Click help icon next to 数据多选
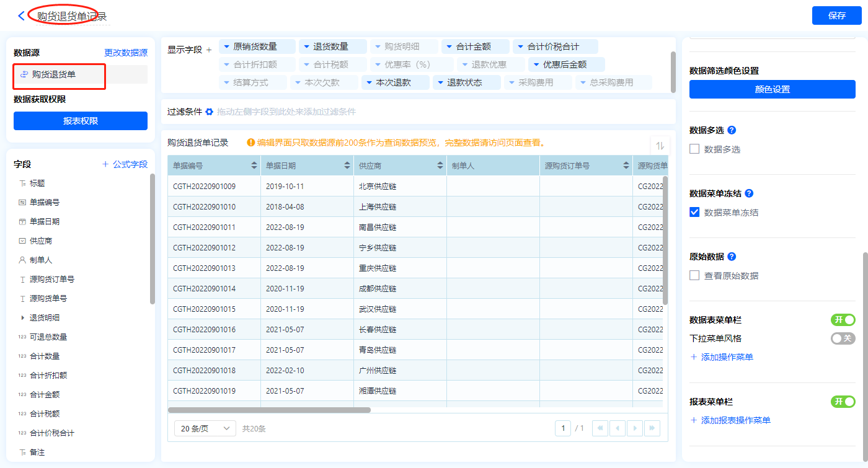The height and width of the screenshot is (468, 868). pos(732,130)
